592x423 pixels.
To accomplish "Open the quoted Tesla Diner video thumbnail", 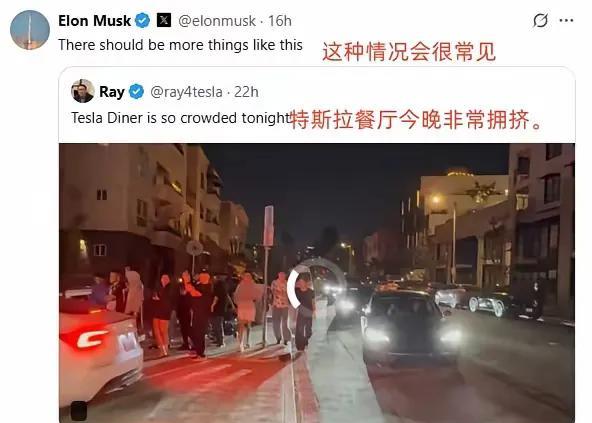I will tap(317, 283).
